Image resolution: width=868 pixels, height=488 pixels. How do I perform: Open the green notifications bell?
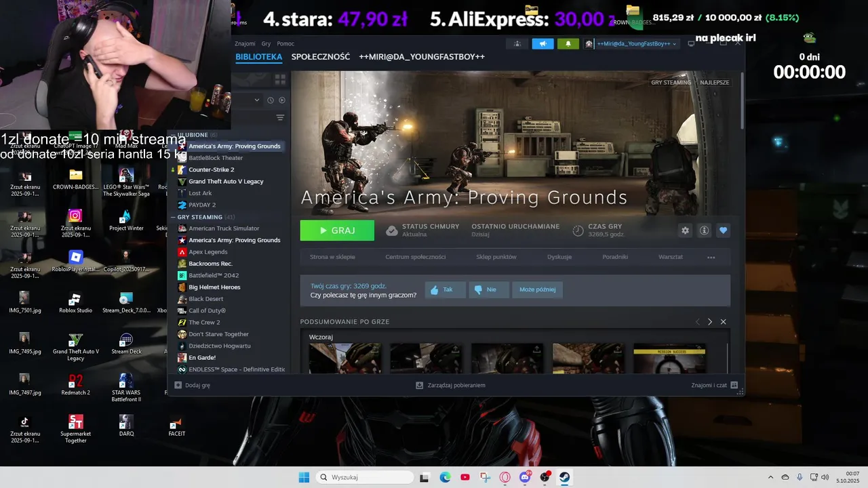click(x=568, y=43)
